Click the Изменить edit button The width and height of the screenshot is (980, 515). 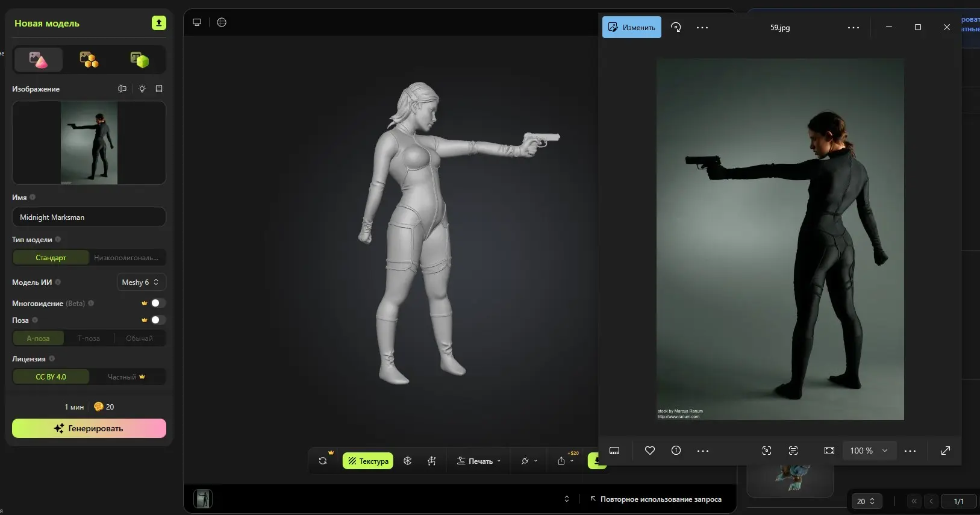click(x=631, y=27)
